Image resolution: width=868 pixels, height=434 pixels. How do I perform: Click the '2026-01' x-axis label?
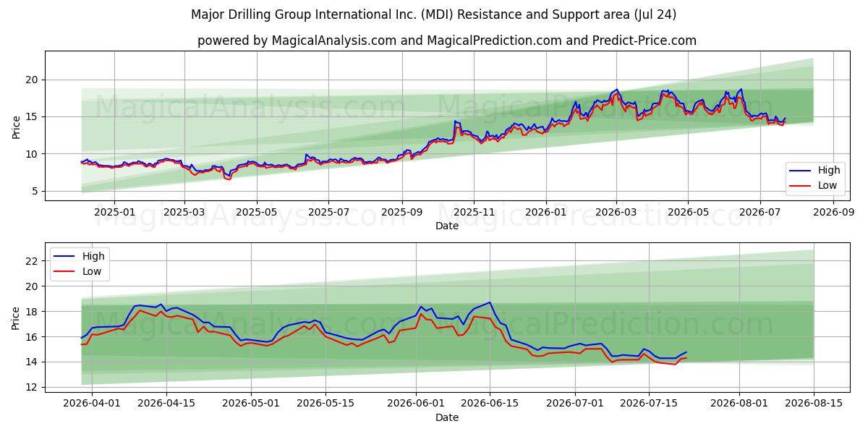pyautogui.click(x=545, y=212)
